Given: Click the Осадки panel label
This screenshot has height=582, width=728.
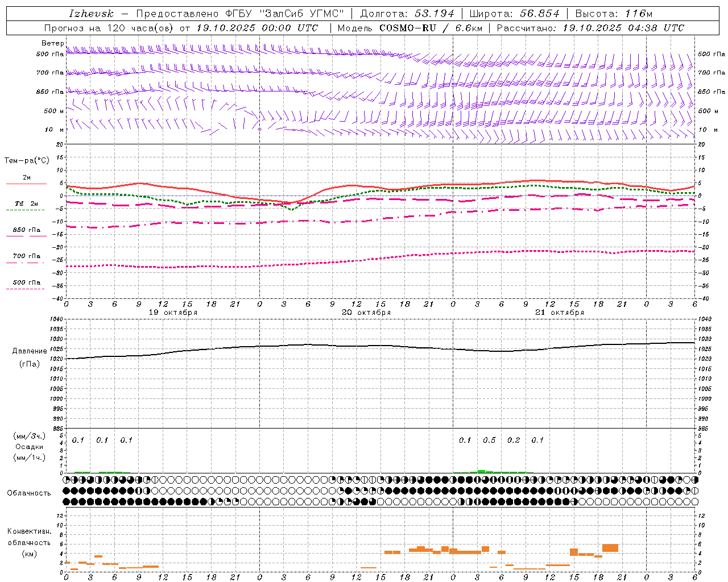Looking at the screenshot, I should (x=30, y=447).
